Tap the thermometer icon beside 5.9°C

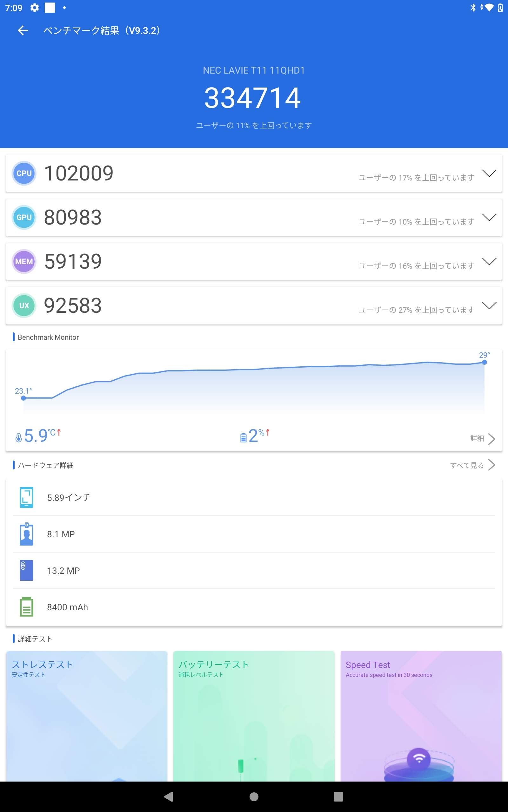coord(19,437)
